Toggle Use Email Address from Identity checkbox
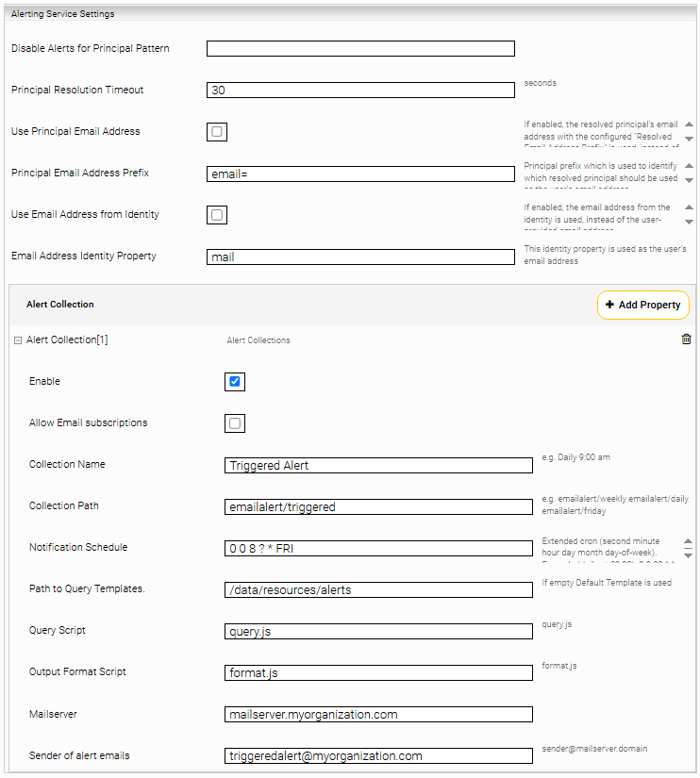 217,215
